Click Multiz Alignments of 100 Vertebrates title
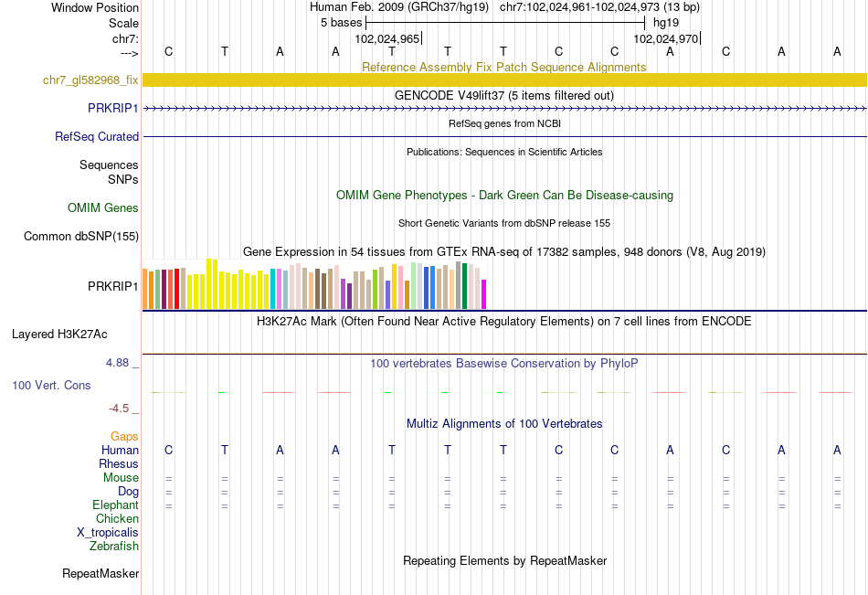Screen dimensions: 868x595 (x=504, y=424)
